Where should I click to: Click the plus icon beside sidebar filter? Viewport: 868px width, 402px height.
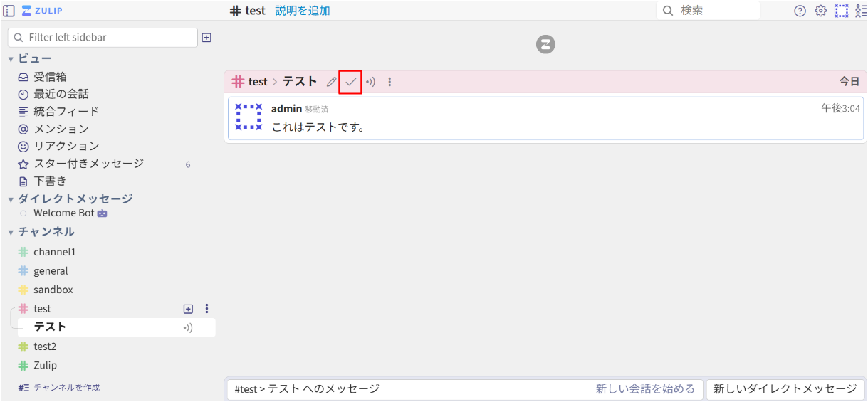click(206, 38)
